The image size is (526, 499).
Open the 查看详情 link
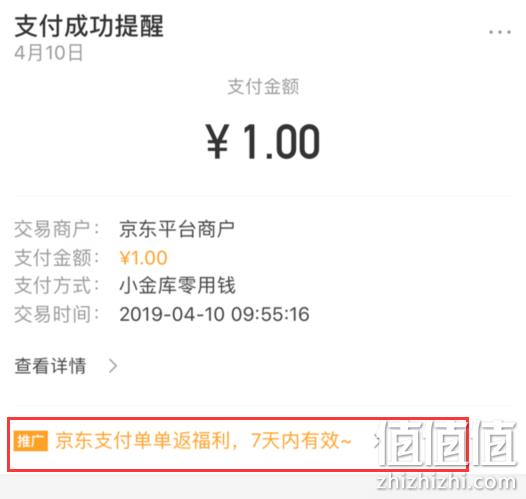[x=50, y=366]
